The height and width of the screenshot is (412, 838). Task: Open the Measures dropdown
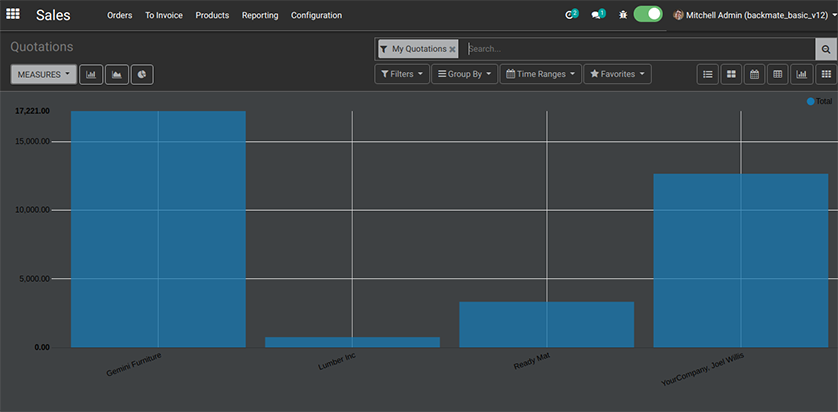point(44,74)
